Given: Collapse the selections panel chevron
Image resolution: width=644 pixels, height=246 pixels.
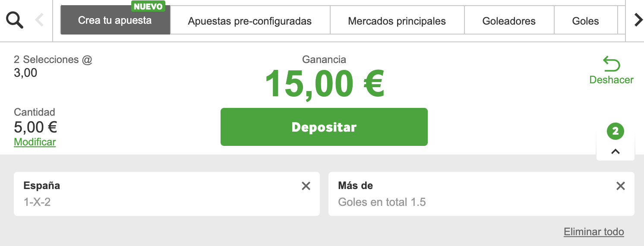Looking at the screenshot, I should [616, 151].
